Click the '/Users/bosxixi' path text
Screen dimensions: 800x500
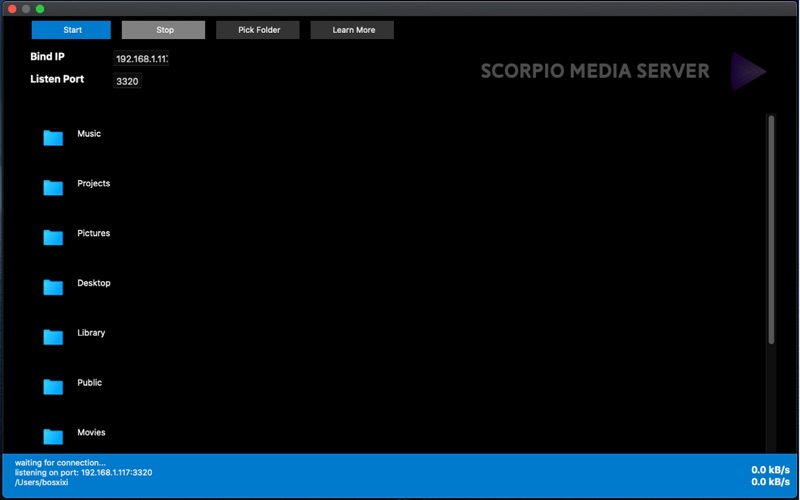click(41, 482)
